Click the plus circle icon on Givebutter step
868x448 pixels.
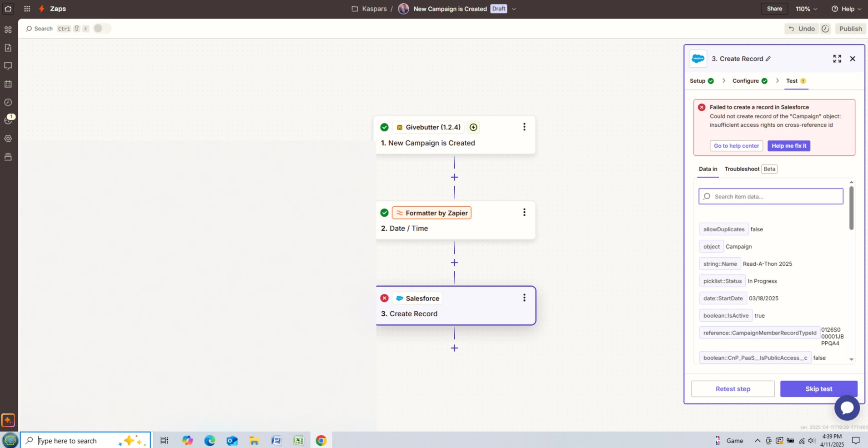click(x=473, y=127)
